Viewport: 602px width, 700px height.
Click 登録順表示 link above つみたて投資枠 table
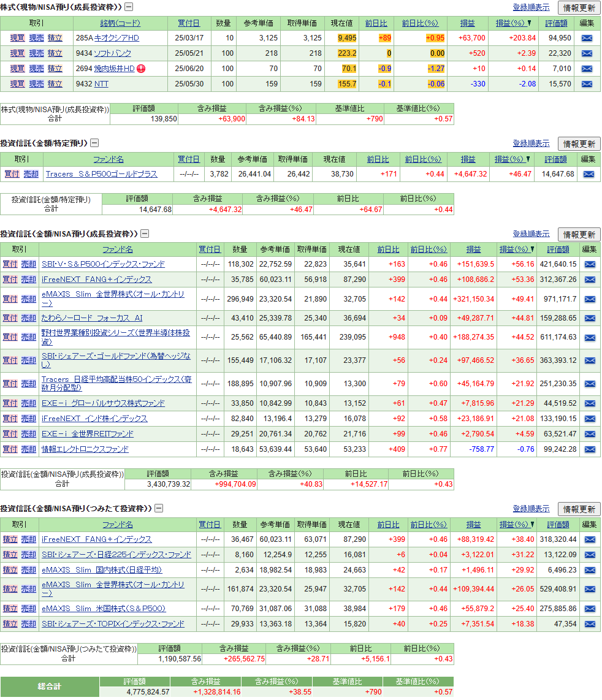(531, 509)
